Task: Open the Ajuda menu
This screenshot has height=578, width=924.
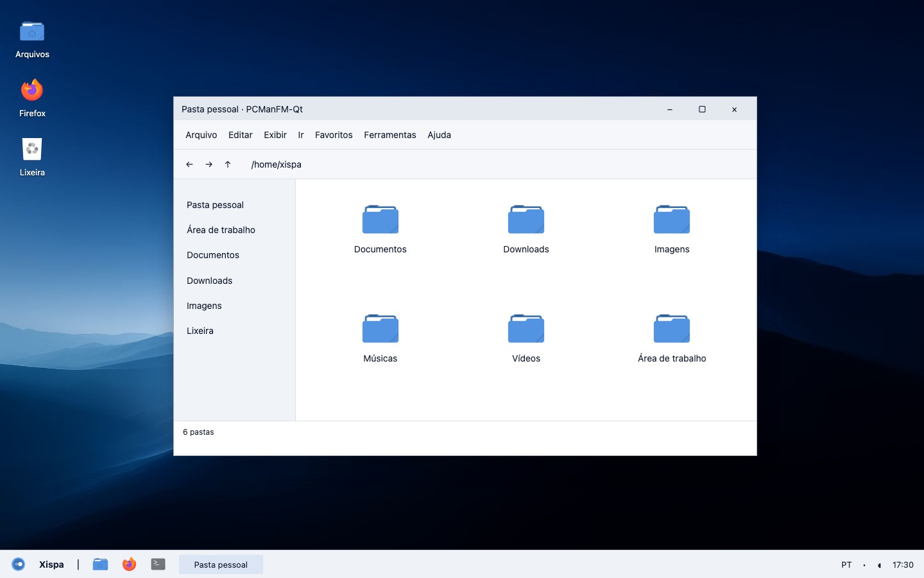Action: pyautogui.click(x=440, y=135)
